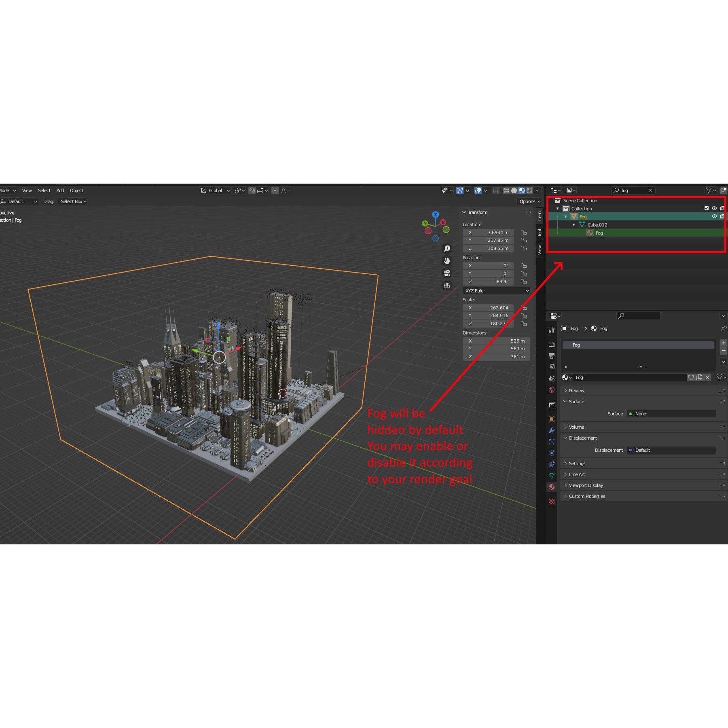Click the camera view icon in viewport sidebar
The image size is (728, 728).
447,273
